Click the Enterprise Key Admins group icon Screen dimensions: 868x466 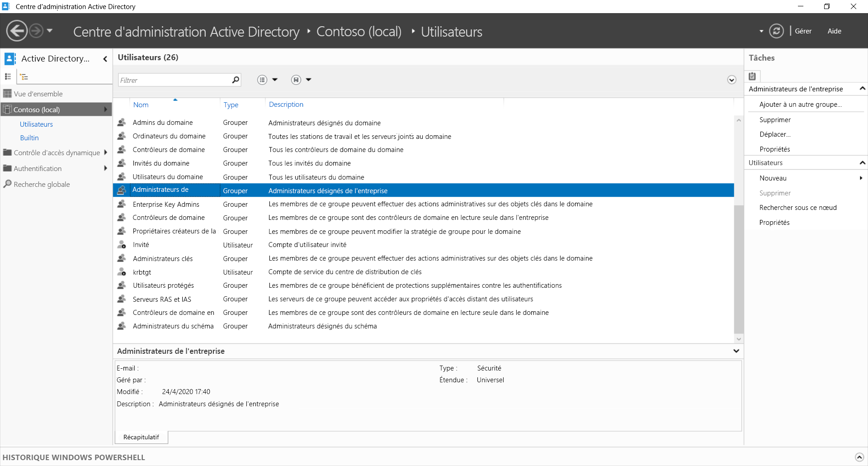[x=122, y=204]
